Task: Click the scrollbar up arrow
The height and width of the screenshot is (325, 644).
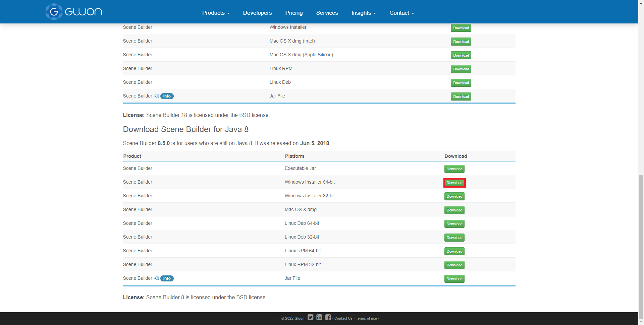Action: pyautogui.click(x=641, y=3)
